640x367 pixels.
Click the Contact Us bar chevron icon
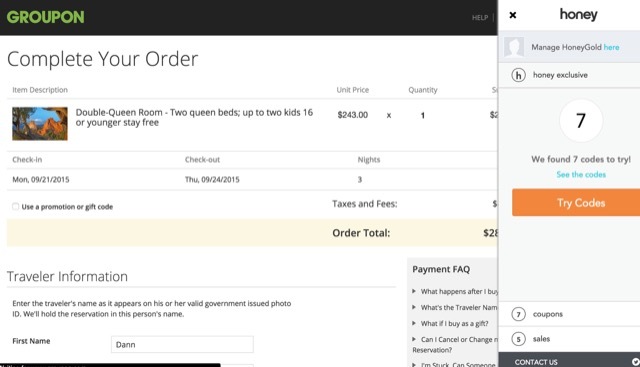tap(635, 362)
